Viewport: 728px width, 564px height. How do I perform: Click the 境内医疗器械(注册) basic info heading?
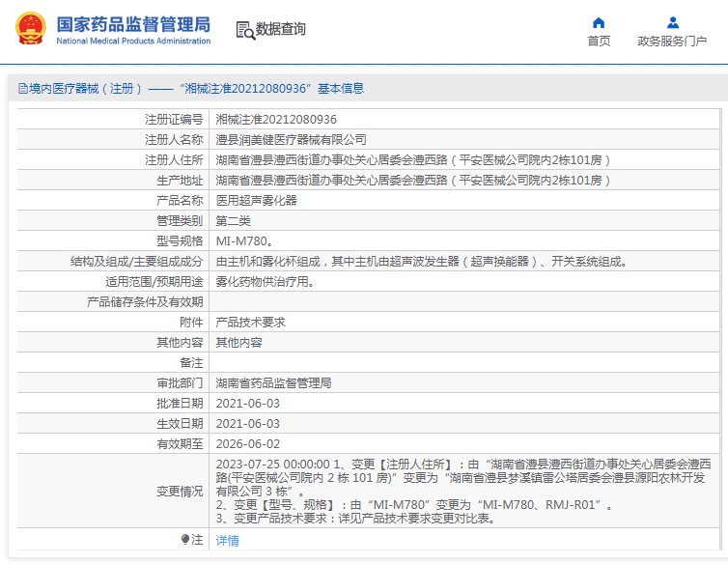click(x=196, y=88)
